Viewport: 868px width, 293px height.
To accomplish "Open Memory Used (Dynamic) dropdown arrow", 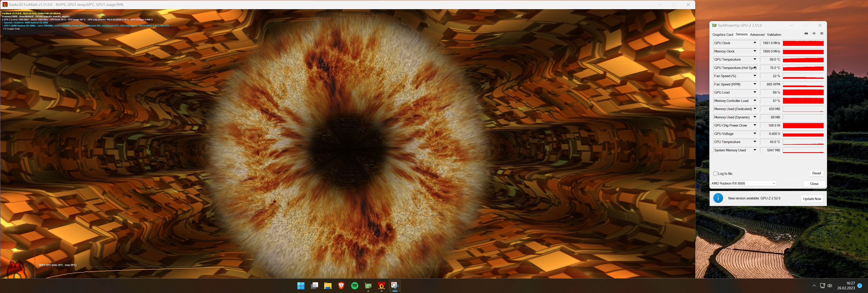I will tap(755, 117).
